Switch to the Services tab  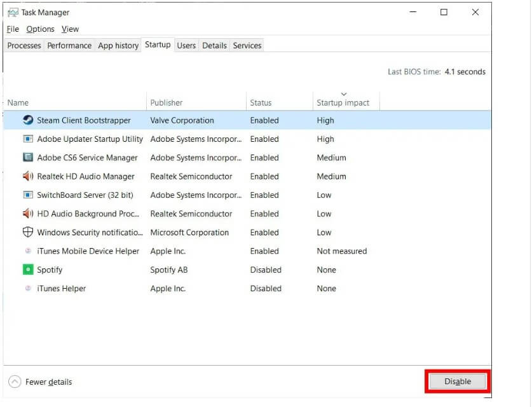tap(247, 45)
